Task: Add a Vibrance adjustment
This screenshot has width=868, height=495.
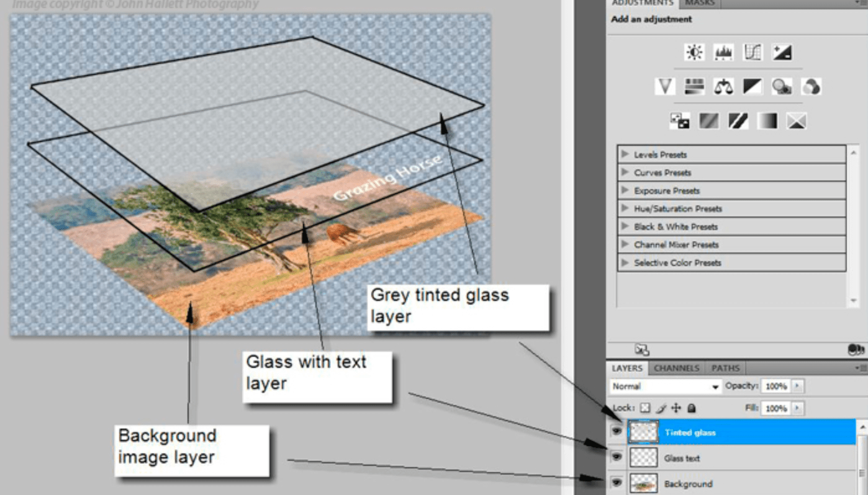Action: [x=665, y=86]
